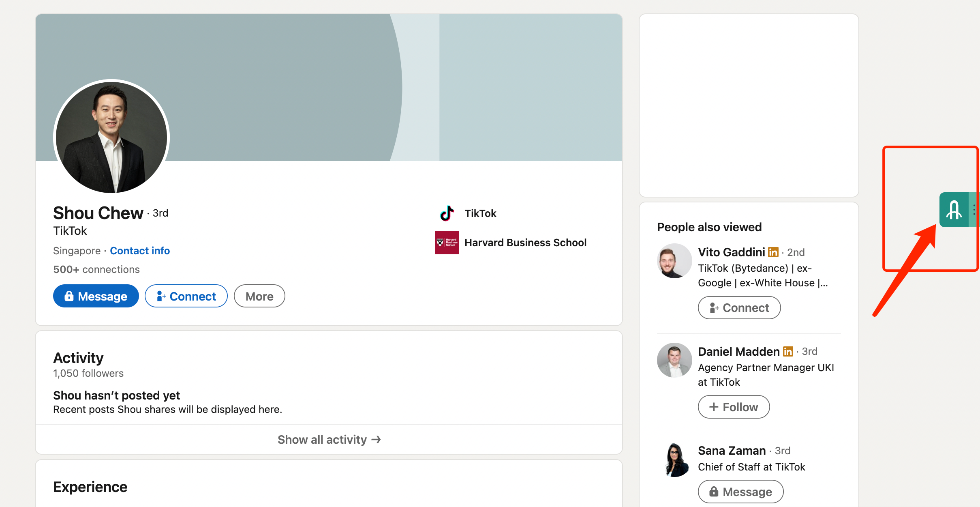Click the Harvard Business School logo
The height and width of the screenshot is (507, 980).
[x=447, y=243]
